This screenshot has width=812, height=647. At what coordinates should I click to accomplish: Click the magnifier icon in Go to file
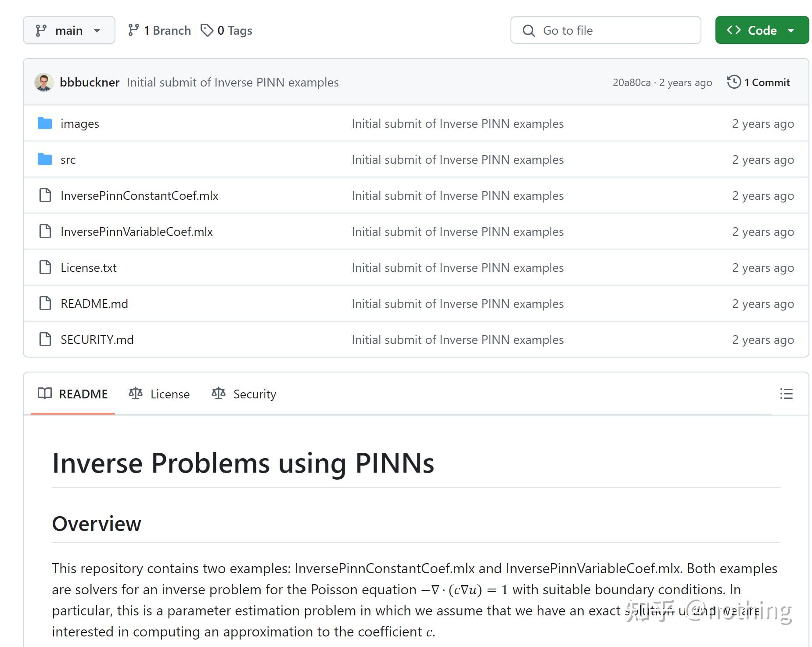(528, 30)
